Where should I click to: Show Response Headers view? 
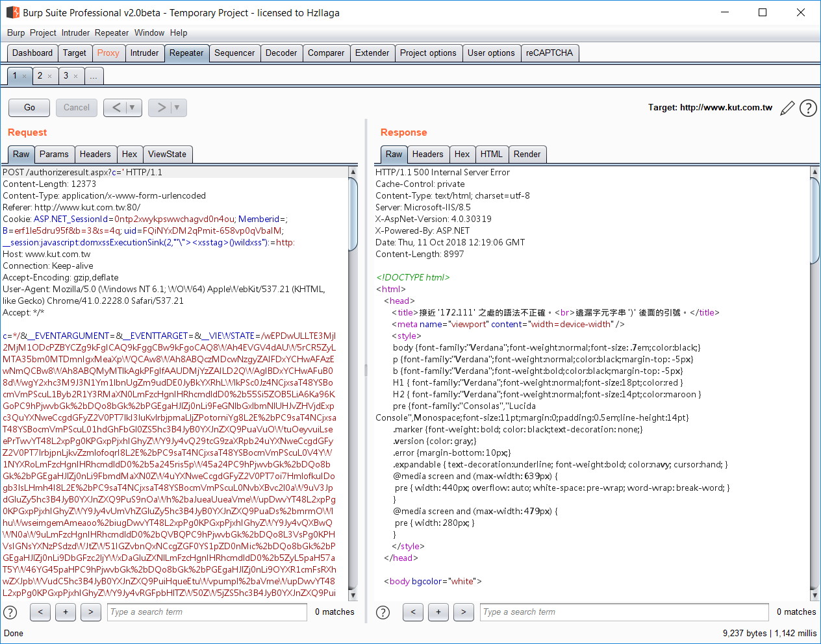[428, 155]
